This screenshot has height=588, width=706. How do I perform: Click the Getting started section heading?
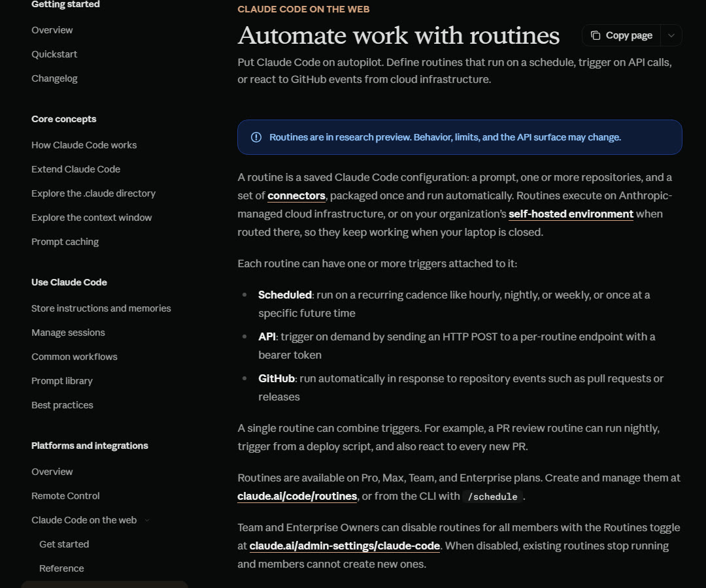65,5
